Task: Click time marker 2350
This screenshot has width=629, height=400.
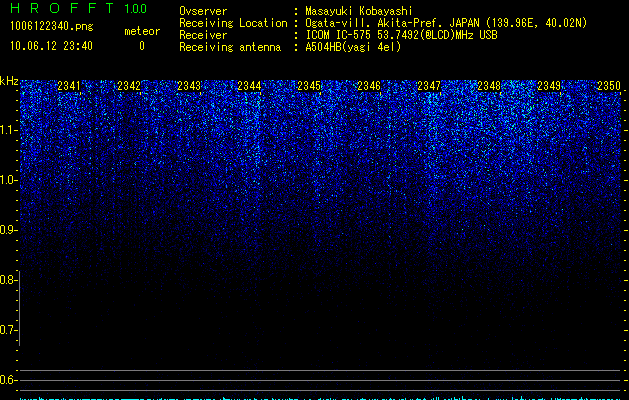Action: (x=609, y=86)
